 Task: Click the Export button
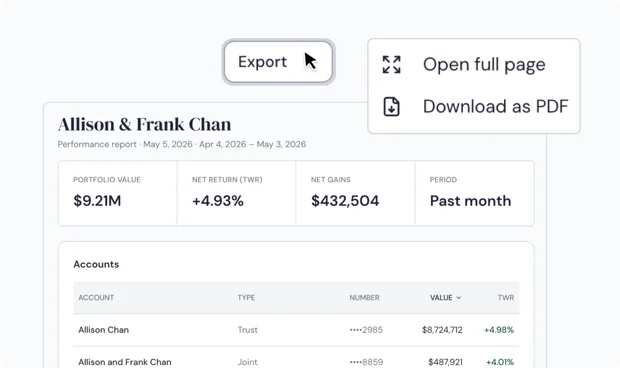click(278, 62)
